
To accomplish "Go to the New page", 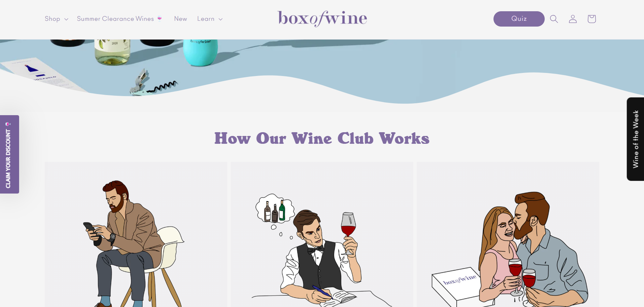I will tap(181, 19).
